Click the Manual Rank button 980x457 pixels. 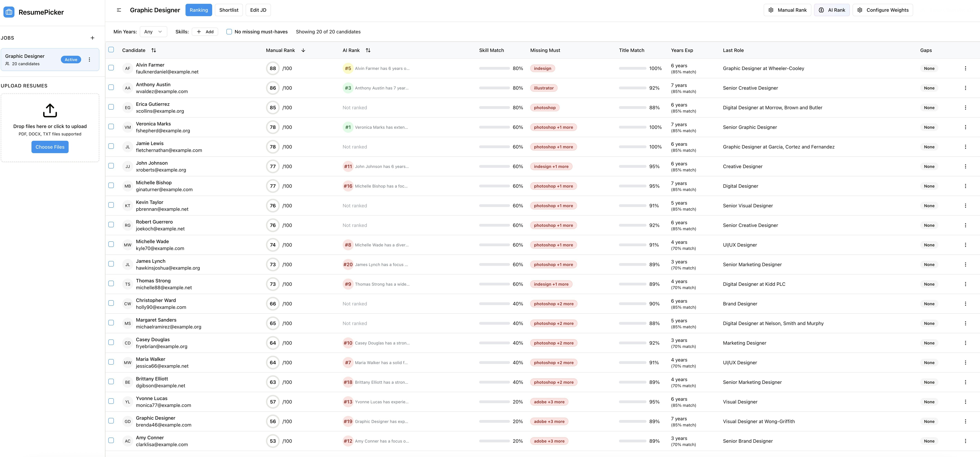[787, 10]
